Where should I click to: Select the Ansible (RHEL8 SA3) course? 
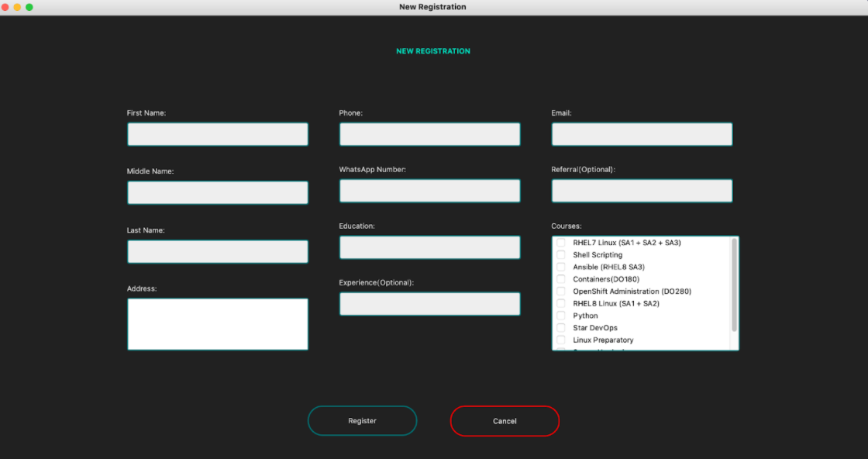click(x=561, y=267)
